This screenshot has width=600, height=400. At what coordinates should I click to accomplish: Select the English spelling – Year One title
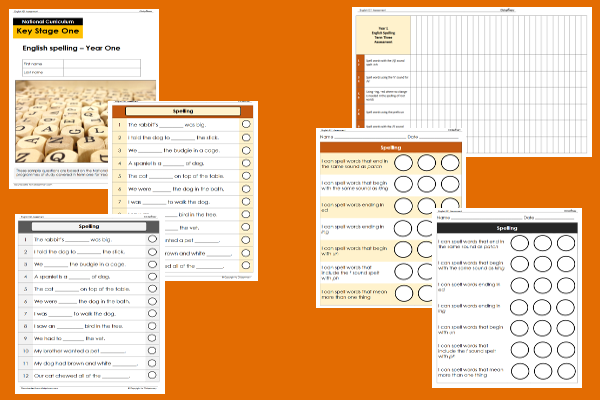tap(71, 48)
